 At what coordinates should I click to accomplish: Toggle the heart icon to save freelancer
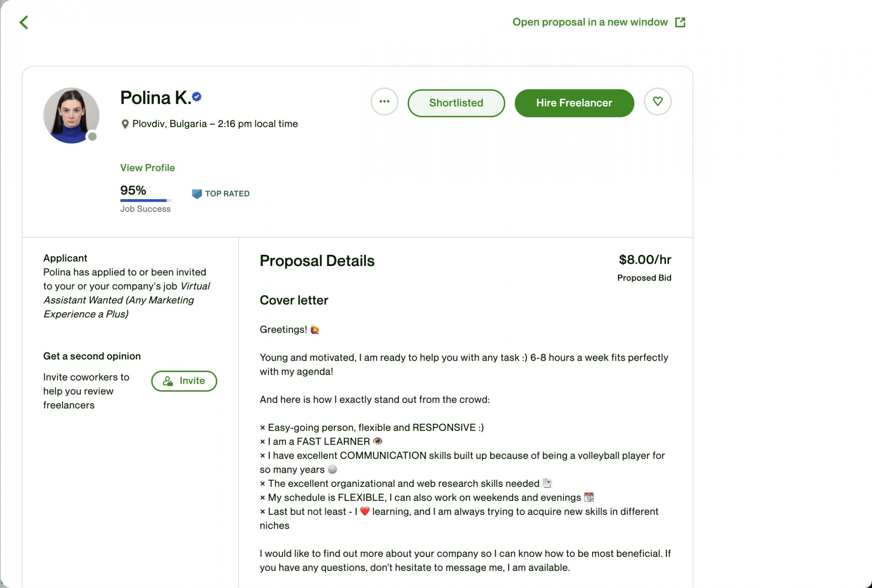coord(658,102)
